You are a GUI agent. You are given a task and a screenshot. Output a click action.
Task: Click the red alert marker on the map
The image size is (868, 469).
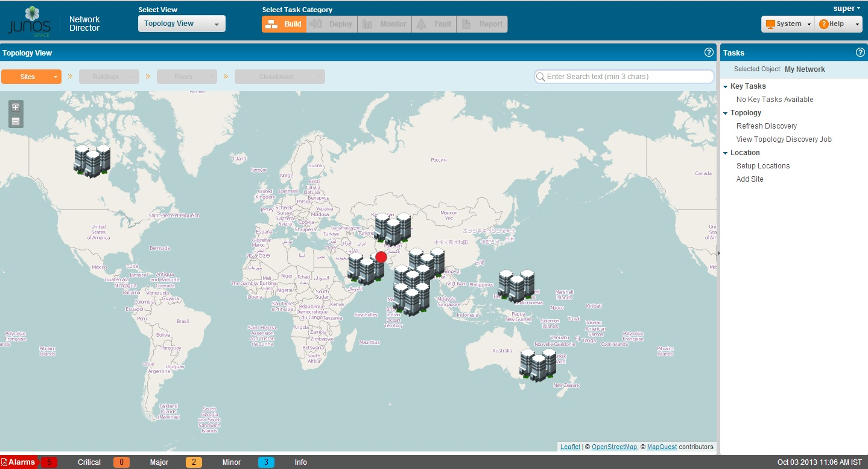381,257
